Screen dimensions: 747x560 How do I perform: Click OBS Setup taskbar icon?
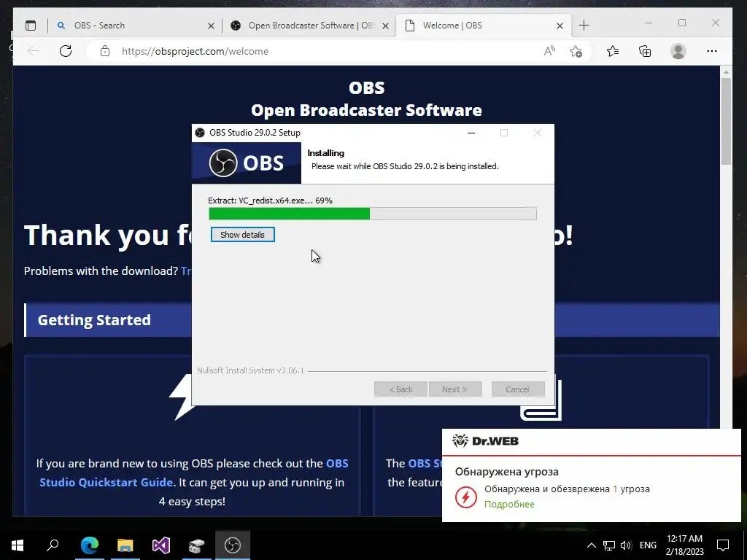(x=233, y=545)
